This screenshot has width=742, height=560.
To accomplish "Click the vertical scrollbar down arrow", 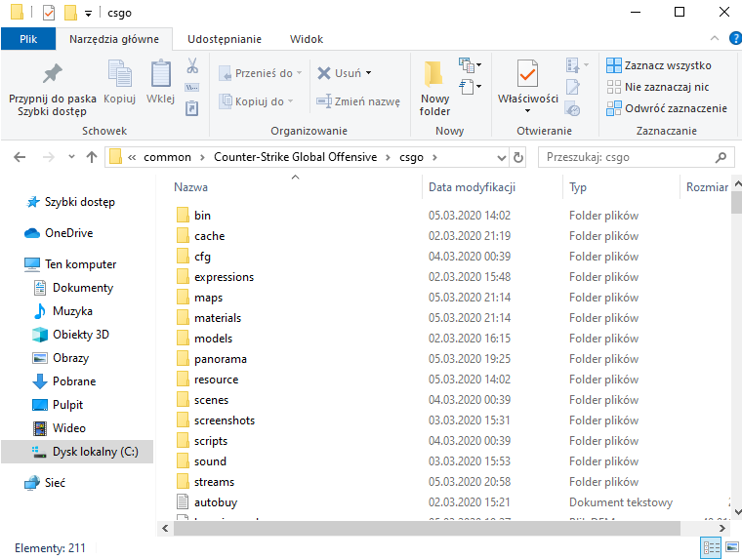I will (737, 512).
